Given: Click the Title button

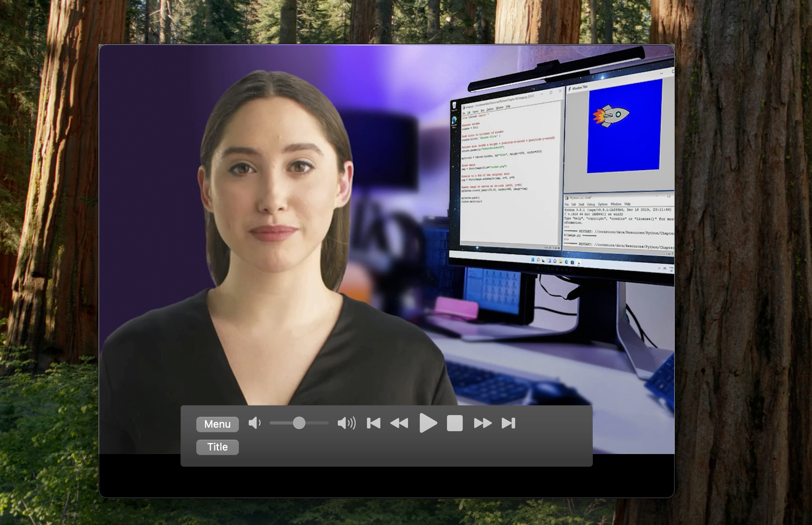Looking at the screenshot, I should 217,447.
